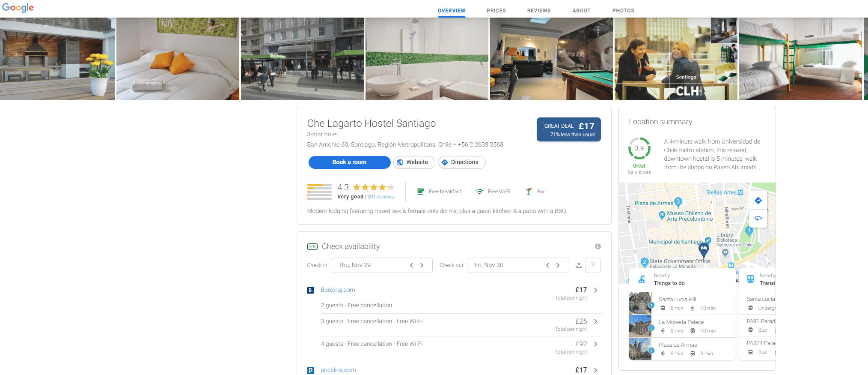Open the street exterior photo
The image size is (868, 375).
click(302, 59)
